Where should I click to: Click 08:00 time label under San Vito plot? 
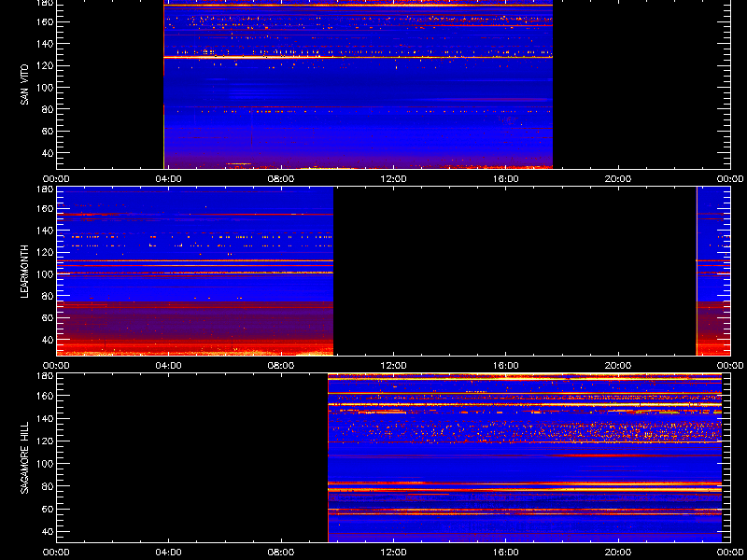click(x=281, y=179)
